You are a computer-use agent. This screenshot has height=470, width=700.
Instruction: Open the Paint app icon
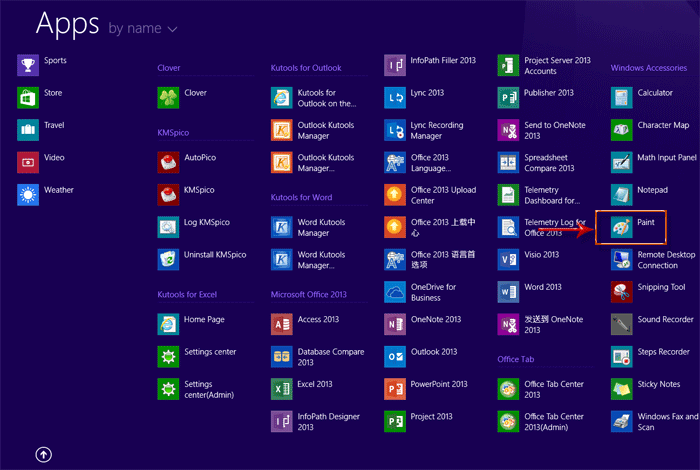click(x=622, y=228)
